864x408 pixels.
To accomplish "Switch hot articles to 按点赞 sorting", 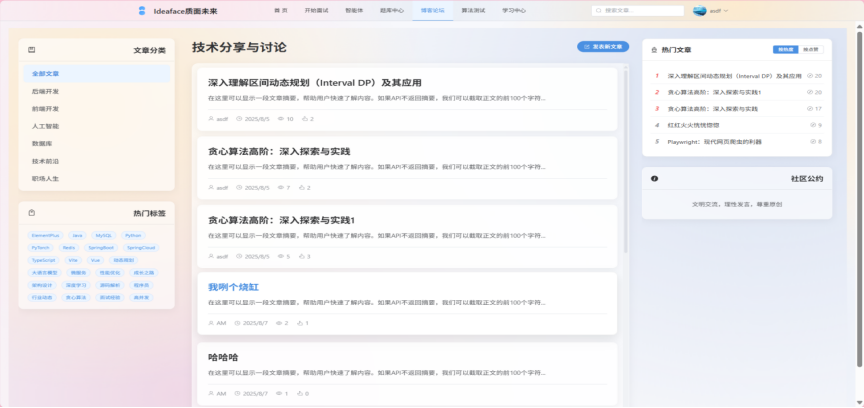I will point(809,49).
